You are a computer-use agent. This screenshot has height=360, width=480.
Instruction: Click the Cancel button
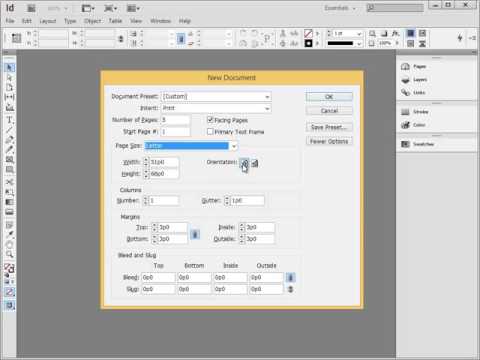tap(329, 111)
